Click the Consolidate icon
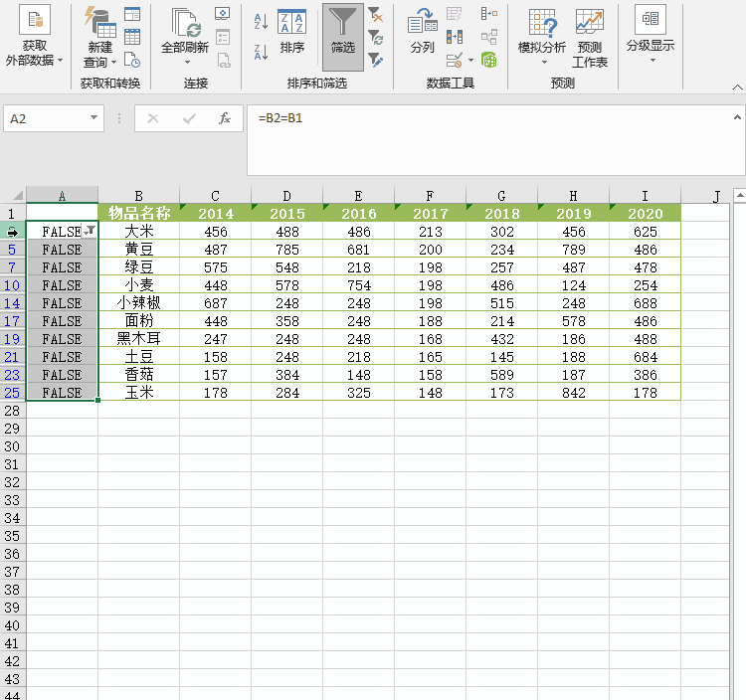Image resolution: width=746 pixels, height=700 pixels. tap(489, 14)
